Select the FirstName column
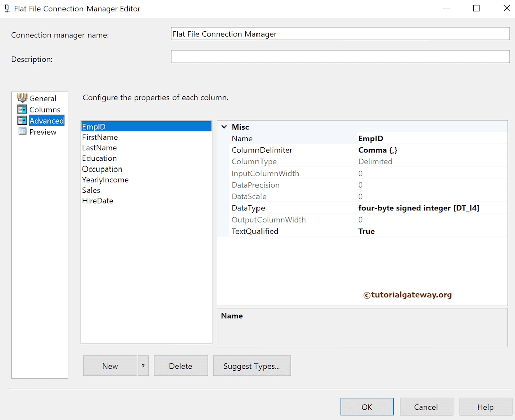The image size is (515, 420). click(100, 137)
